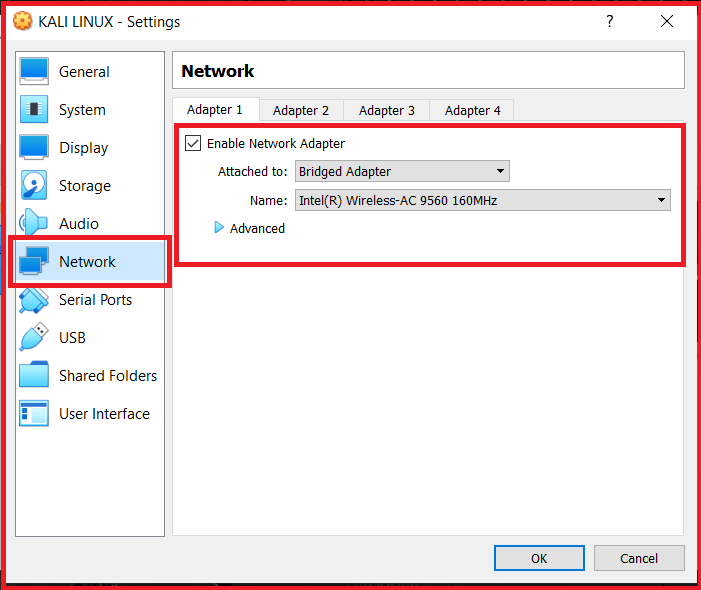This screenshot has height=590, width=701.
Task: Select System category label
Action: [x=82, y=110]
